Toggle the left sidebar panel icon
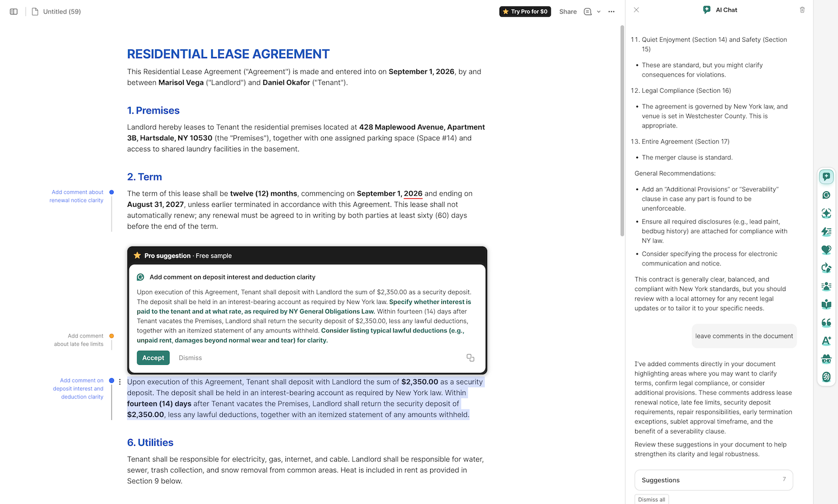838x504 pixels. [x=14, y=11]
